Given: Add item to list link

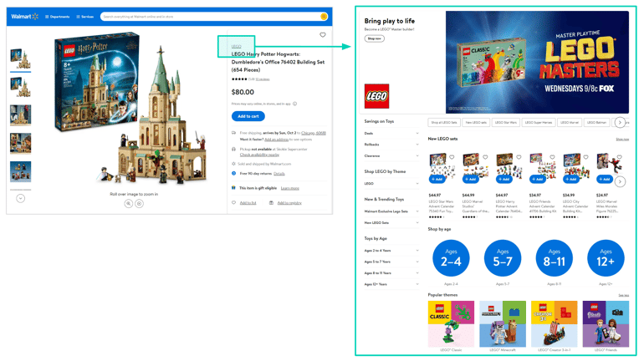Looking at the screenshot, I should click(248, 203).
